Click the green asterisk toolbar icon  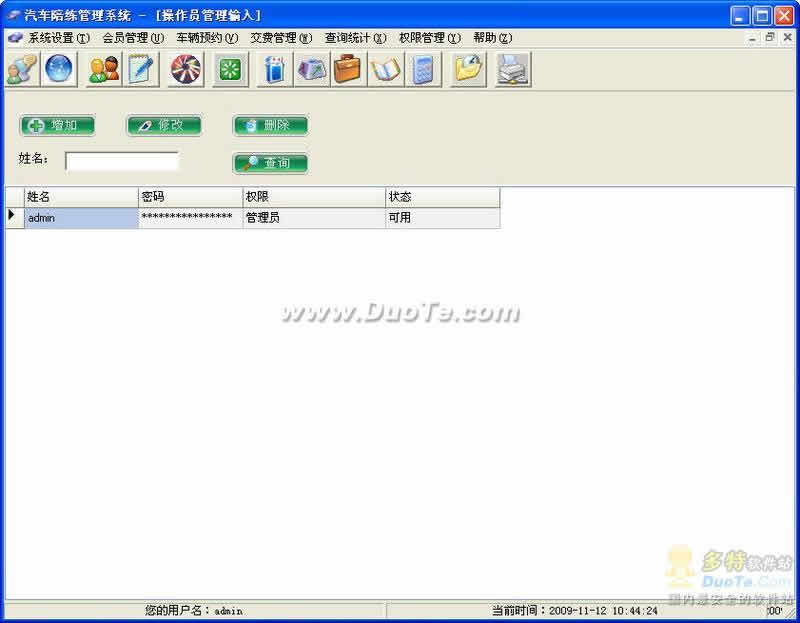click(x=230, y=69)
